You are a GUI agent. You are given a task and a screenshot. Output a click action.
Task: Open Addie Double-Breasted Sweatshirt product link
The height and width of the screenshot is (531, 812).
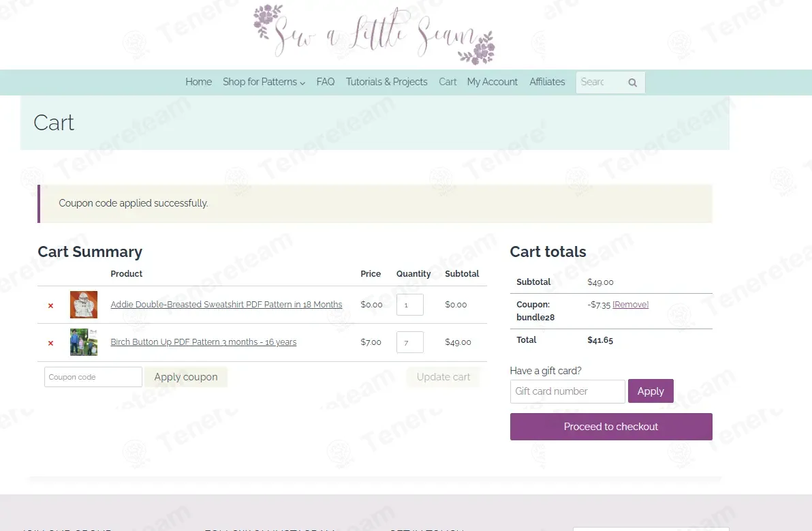226,305
